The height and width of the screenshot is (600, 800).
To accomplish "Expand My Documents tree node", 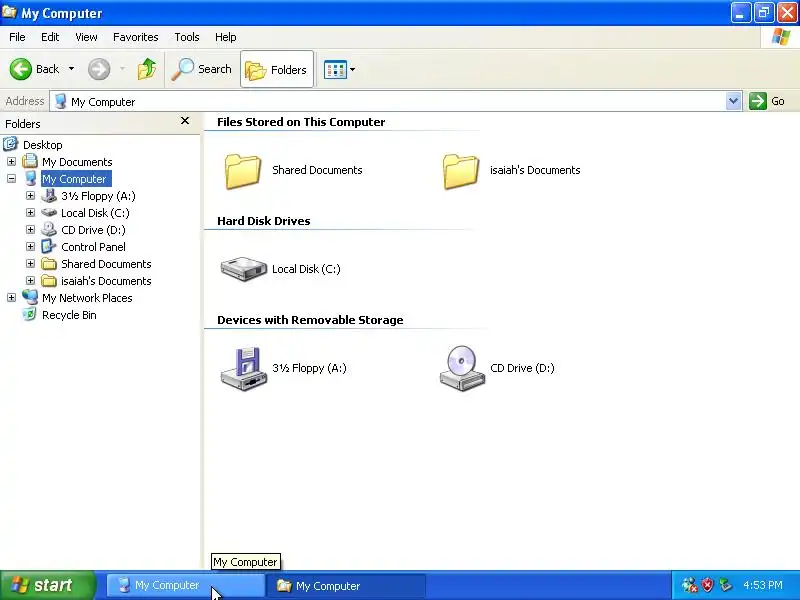I will [11, 162].
